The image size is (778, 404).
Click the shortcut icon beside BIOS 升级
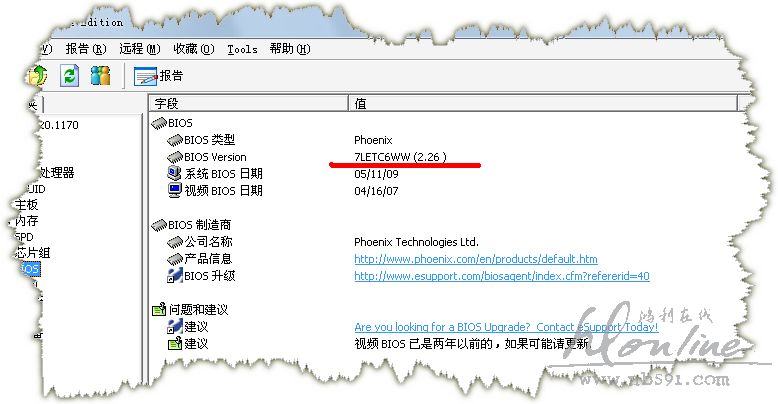pyautogui.click(x=175, y=275)
